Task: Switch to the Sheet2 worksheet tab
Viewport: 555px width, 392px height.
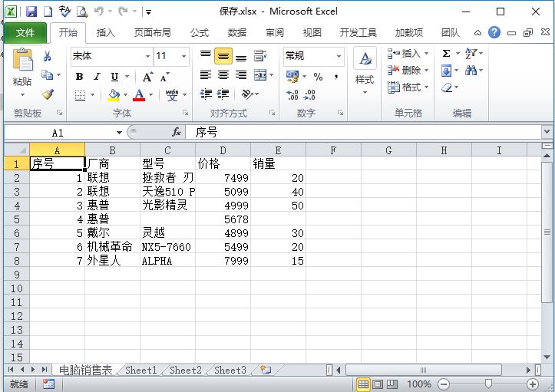Action: (x=186, y=370)
